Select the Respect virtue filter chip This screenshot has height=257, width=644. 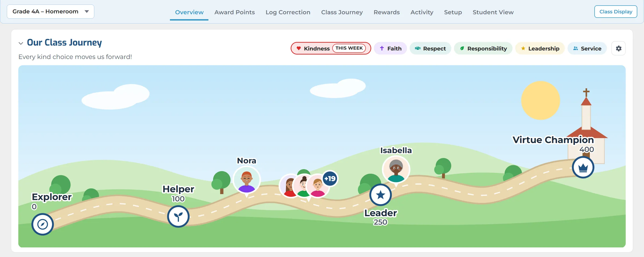coord(430,48)
